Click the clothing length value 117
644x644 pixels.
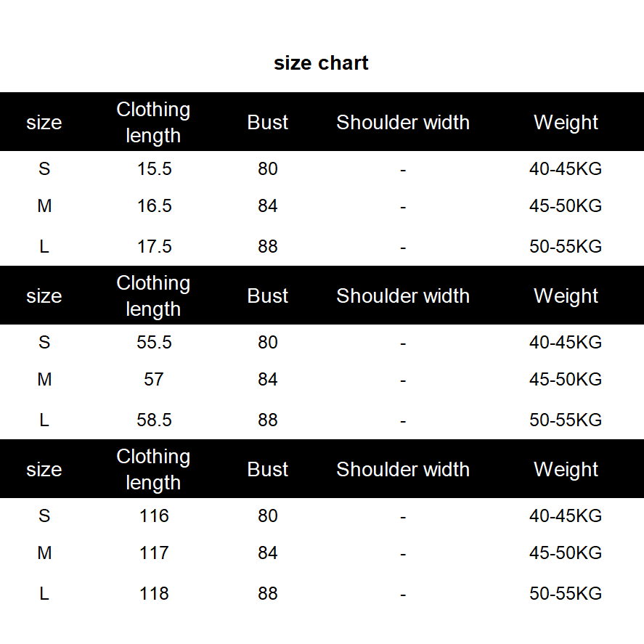[x=154, y=553]
